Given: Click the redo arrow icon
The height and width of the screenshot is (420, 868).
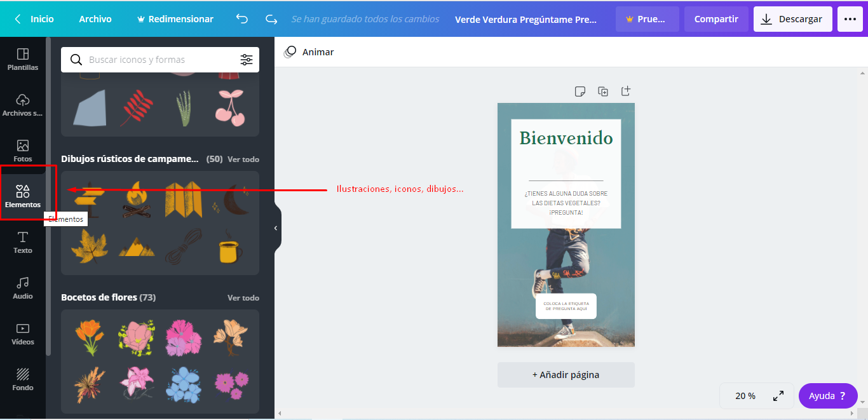Looking at the screenshot, I should pos(271,19).
